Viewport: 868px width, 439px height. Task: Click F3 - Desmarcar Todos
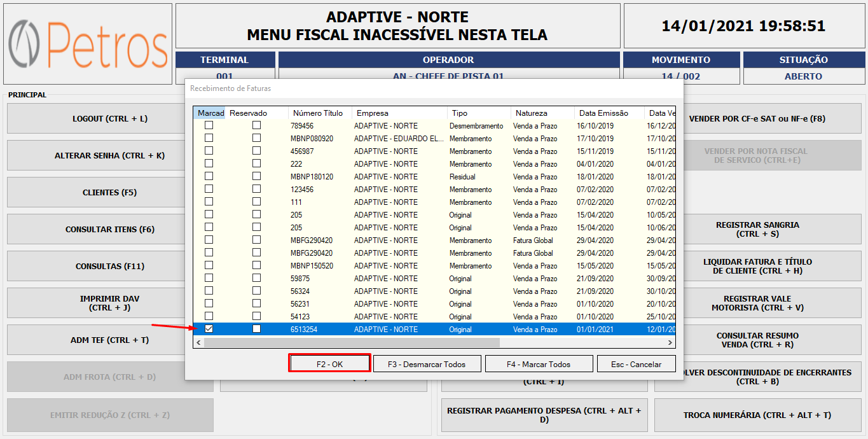point(428,364)
